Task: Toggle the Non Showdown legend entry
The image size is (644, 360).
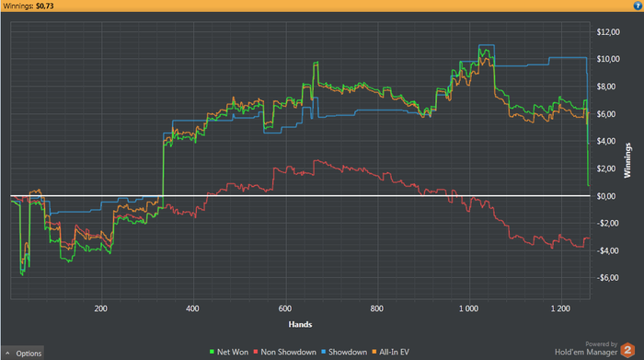Action: tap(284, 352)
